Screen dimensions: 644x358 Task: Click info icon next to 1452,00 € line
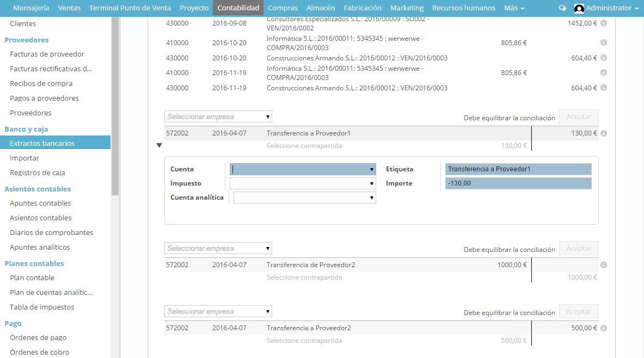604,23
